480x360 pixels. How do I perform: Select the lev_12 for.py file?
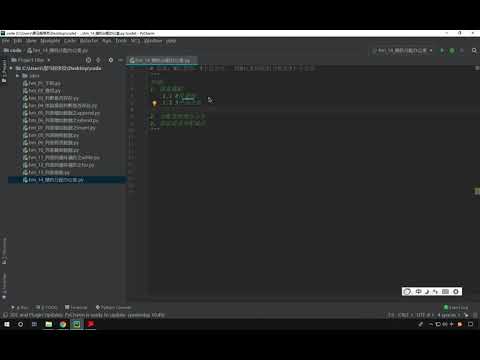click(x=59, y=165)
